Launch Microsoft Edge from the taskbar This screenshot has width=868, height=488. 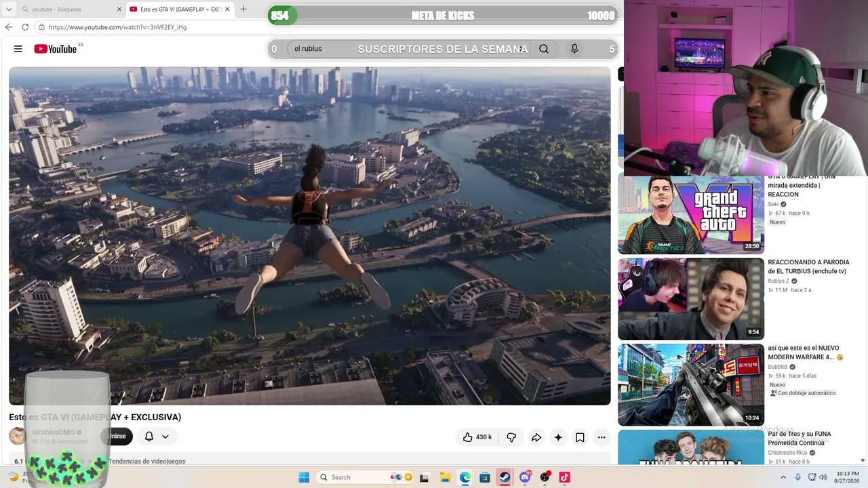pos(465,477)
